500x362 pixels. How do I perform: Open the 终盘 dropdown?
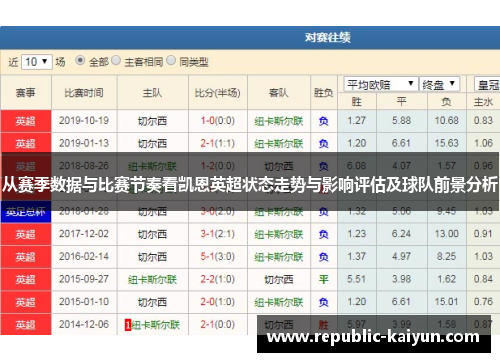click(x=439, y=84)
